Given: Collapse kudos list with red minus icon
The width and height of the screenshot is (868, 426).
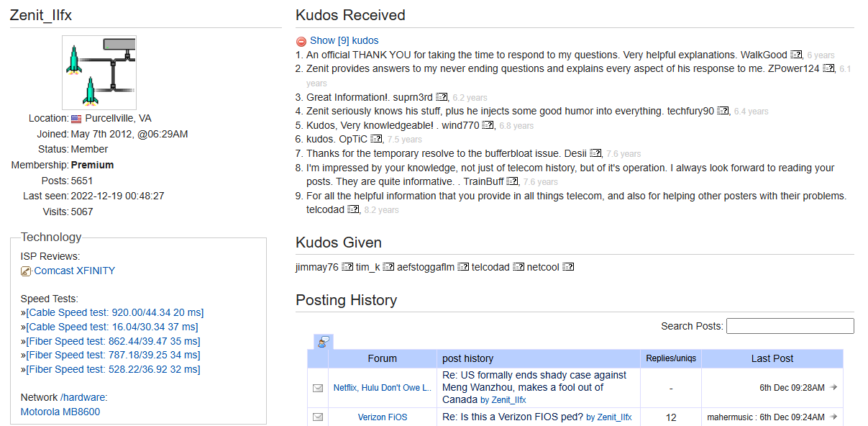Looking at the screenshot, I should [301, 41].
